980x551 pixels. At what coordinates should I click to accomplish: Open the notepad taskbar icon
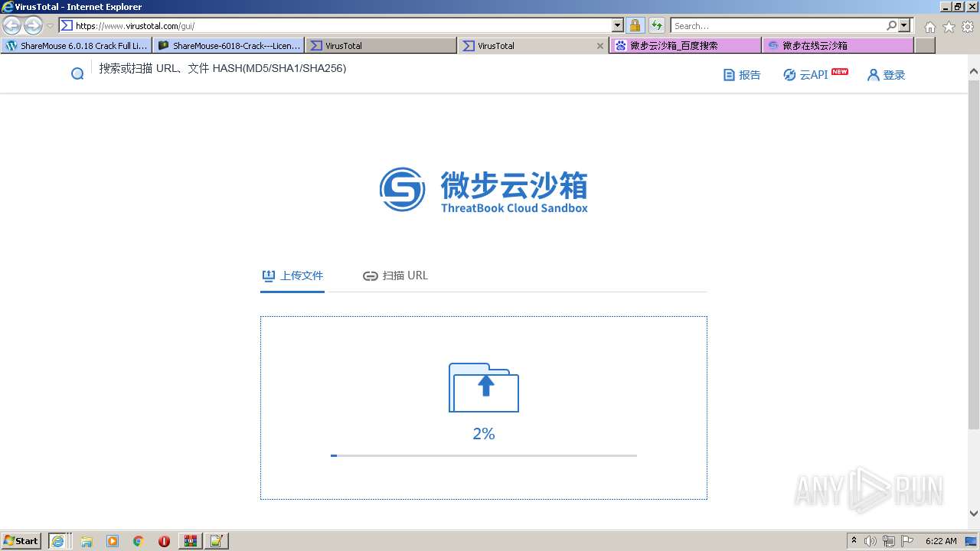[x=216, y=541]
